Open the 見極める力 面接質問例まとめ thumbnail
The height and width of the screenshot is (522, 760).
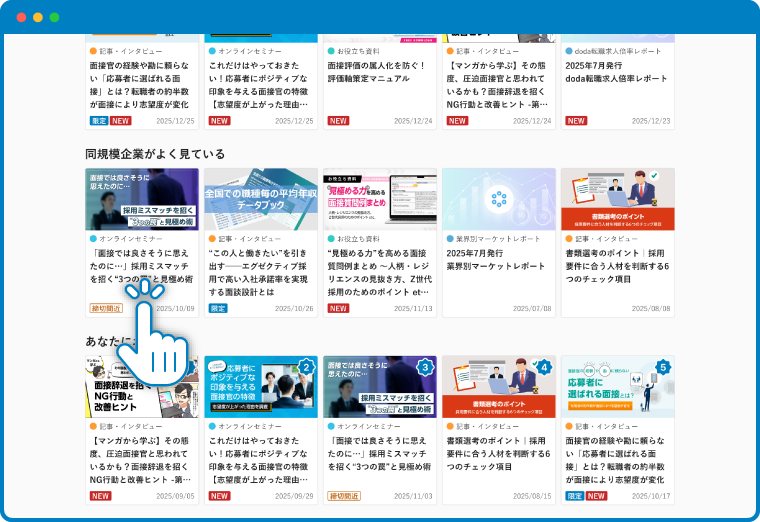pyautogui.click(x=379, y=199)
